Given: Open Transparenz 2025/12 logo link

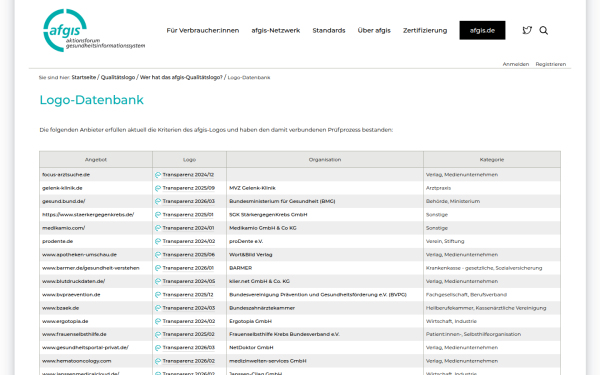Looking at the screenshot, I should [188, 295].
